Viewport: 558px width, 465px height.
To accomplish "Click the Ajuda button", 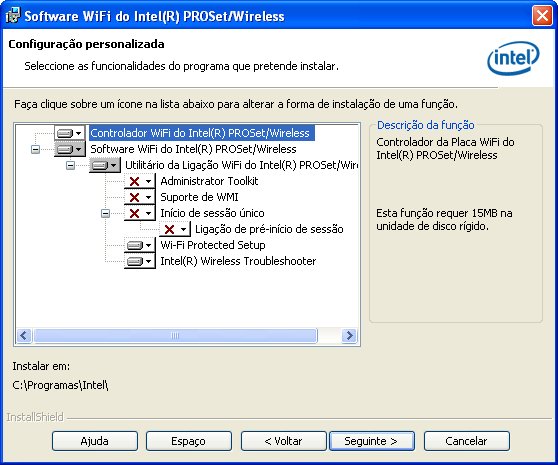I will coord(95,441).
